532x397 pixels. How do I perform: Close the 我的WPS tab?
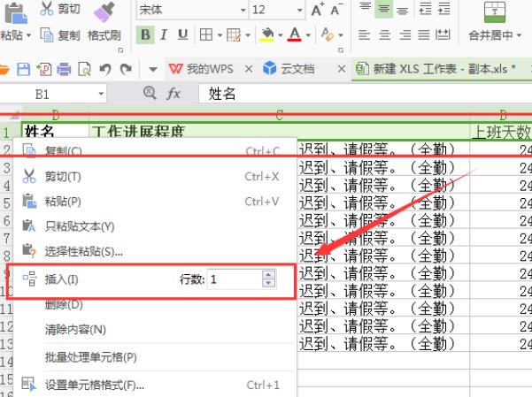[249, 69]
